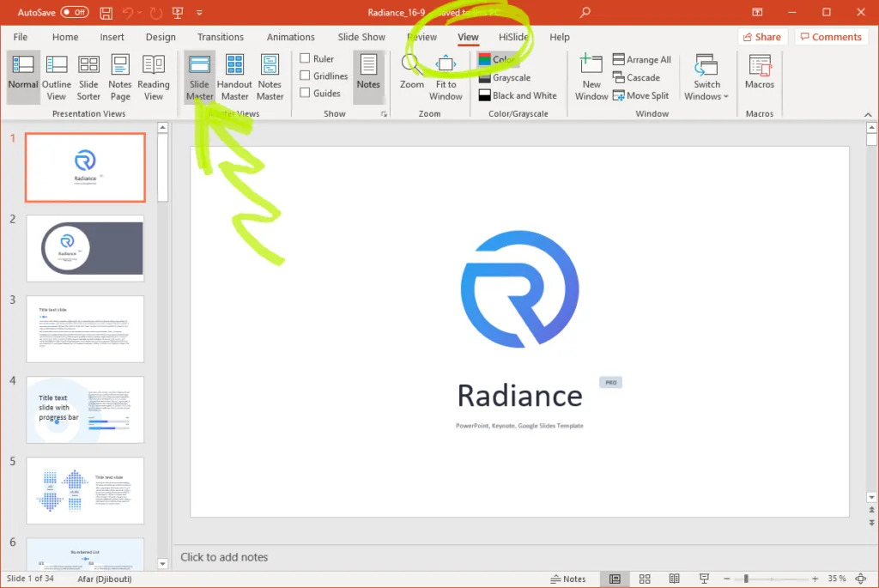Click the slide panel scrollbar thumb
This screenshot has height=588, width=879.
[162, 167]
